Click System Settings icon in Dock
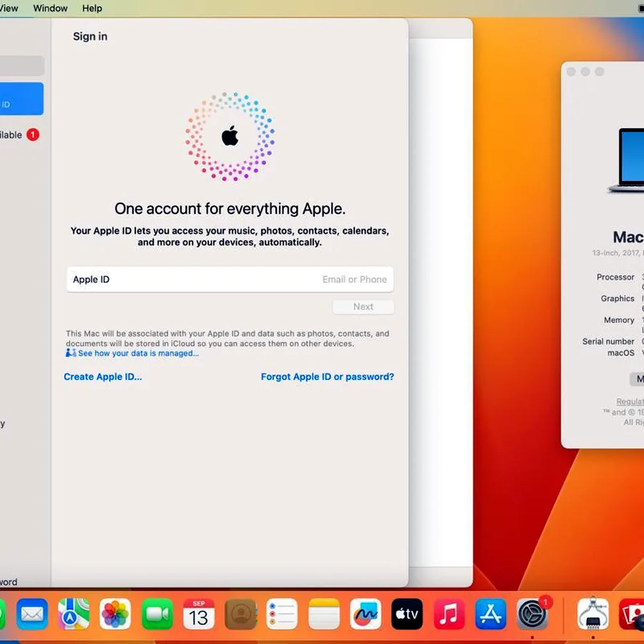Viewport: 644px width, 644px height. tap(532, 615)
